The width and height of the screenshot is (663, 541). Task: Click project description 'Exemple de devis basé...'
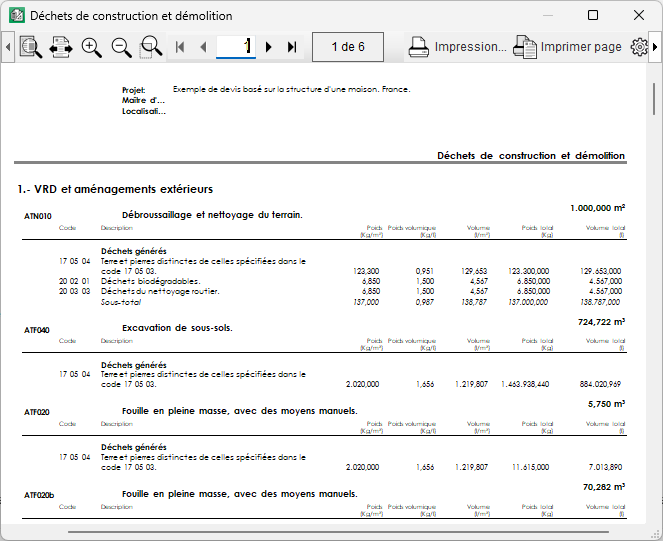(x=291, y=89)
